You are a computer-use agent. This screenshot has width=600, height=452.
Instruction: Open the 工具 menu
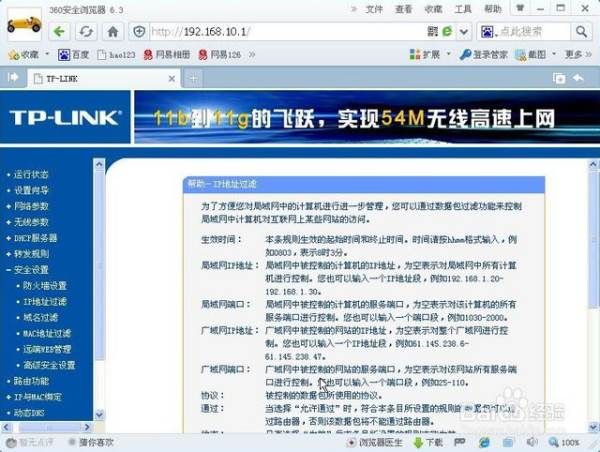pyautogui.click(x=463, y=9)
